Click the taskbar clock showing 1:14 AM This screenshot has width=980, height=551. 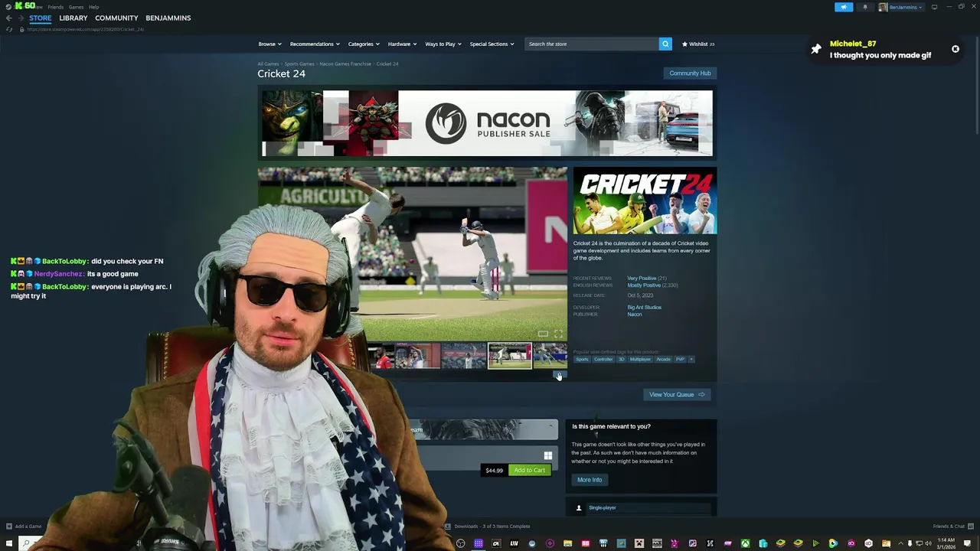[x=946, y=543]
